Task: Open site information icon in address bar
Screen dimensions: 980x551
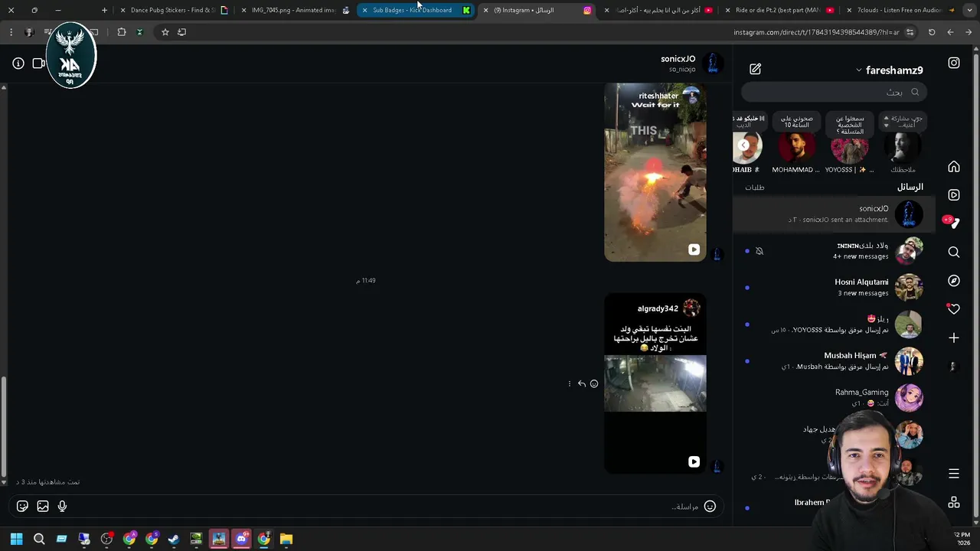Action: tap(910, 32)
